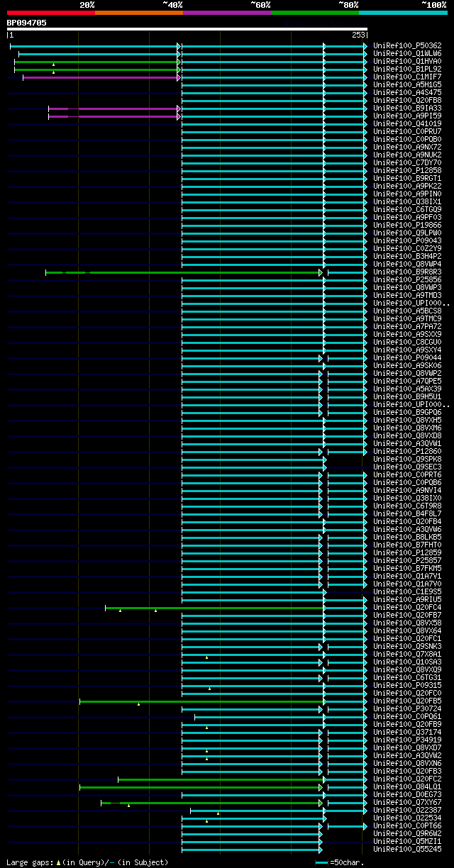Open hit UniRef100_C1MIF7

pyautogui.click(x=407, y=77)
